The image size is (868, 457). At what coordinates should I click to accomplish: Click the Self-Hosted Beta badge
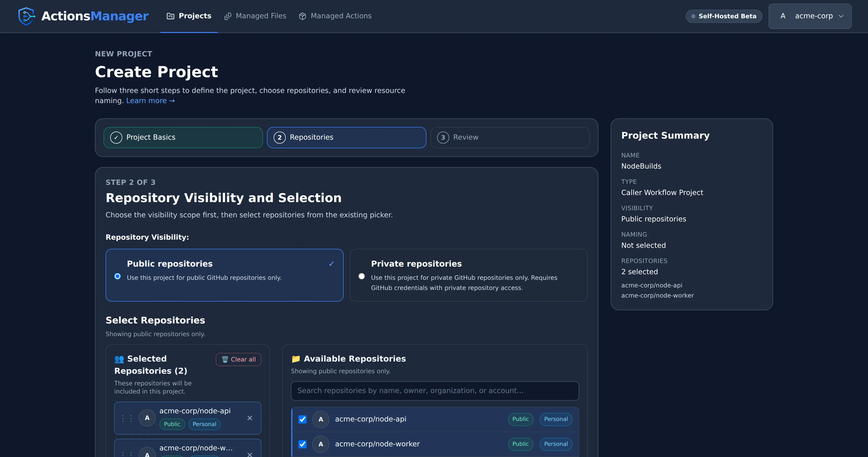click(724, 16)
